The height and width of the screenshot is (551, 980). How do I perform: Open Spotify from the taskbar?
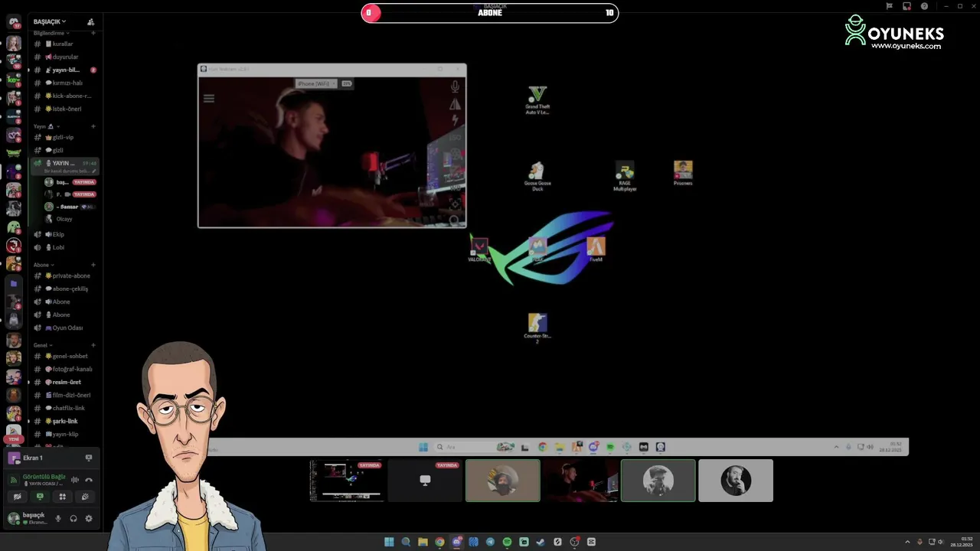click(507, 542)
